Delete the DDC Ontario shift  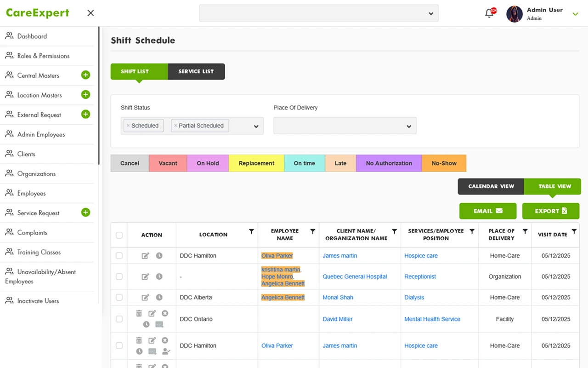click(x=139, y=313)
